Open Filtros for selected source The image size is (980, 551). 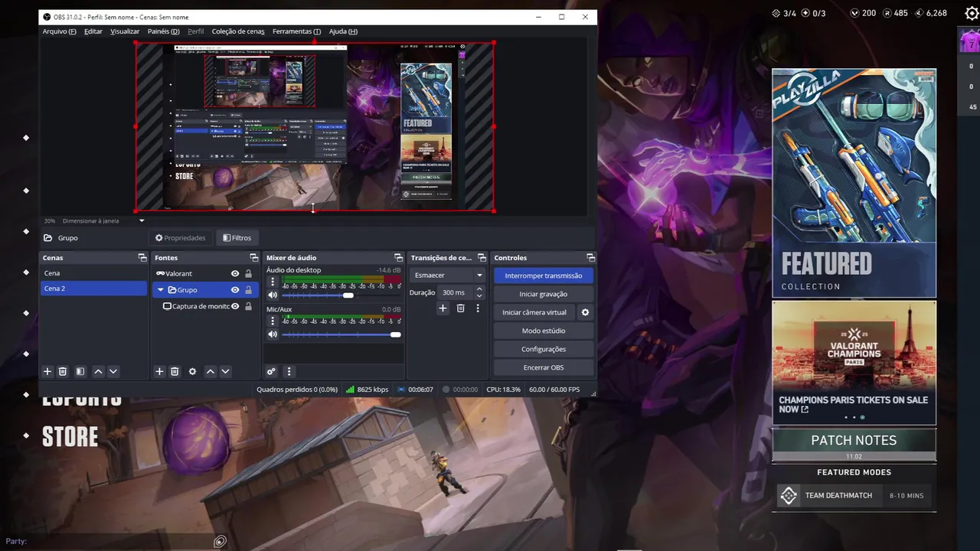click(x=237, y=238)
